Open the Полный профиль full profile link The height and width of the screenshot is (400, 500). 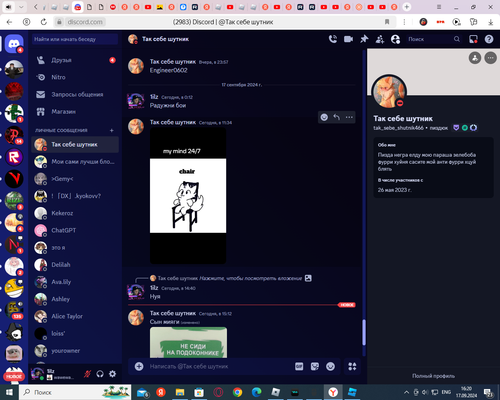click(x=433, y=376)
